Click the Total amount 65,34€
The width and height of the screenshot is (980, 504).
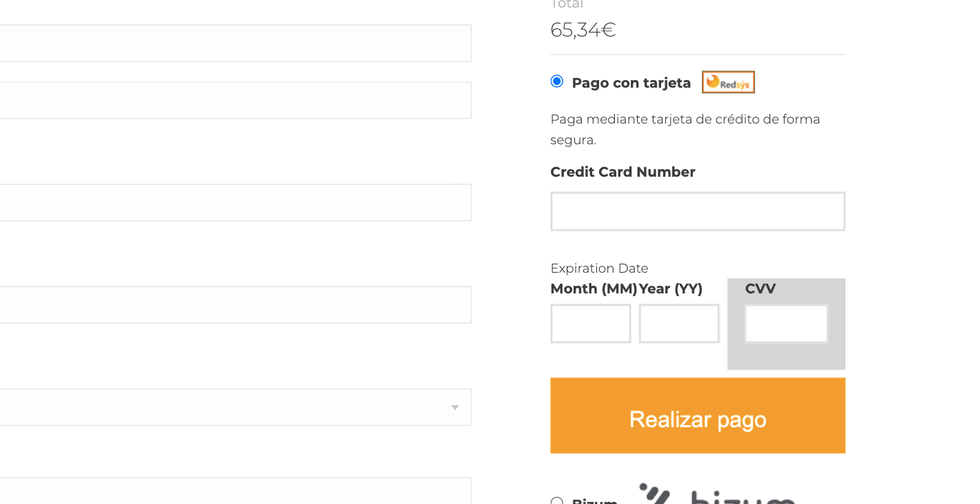pos(582,29)
